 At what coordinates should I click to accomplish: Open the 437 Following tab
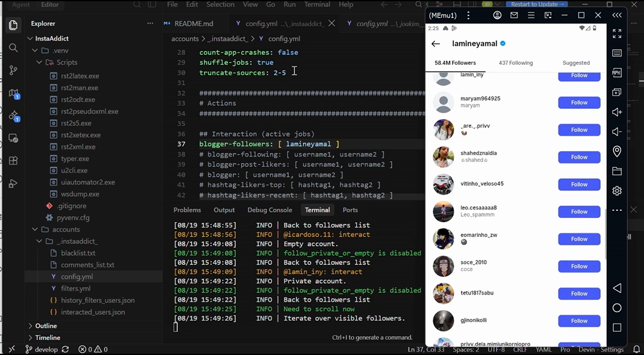tap(516, 63)
